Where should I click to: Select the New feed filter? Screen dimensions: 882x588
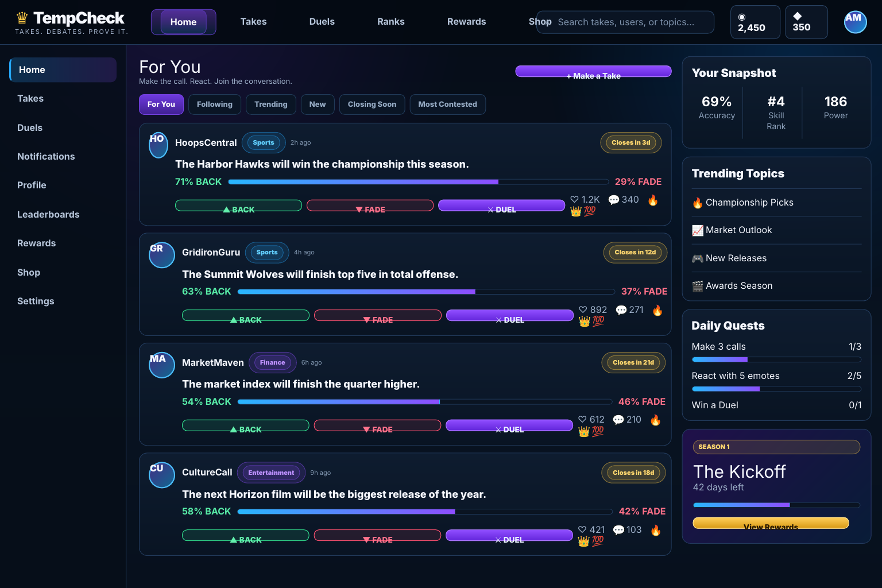(318, 105)
